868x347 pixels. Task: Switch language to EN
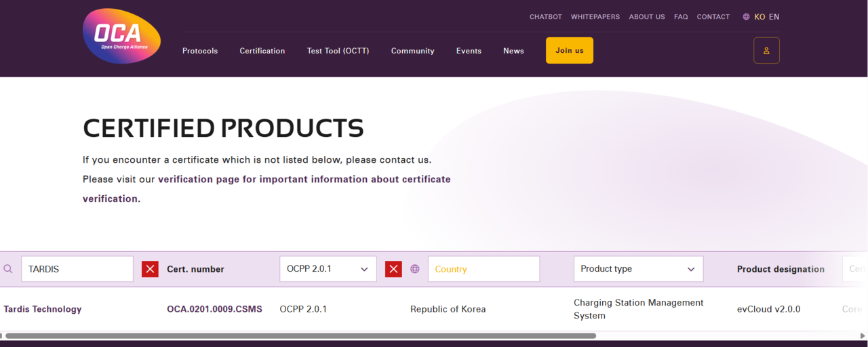774,17
